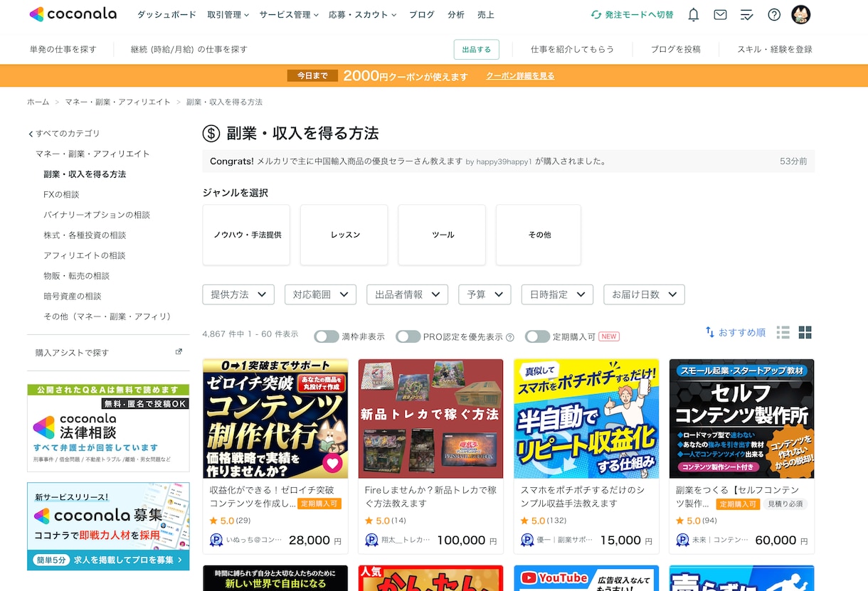Select アフィリエイトの相談 in sidebar
Viewport: 868px width, 591px height.
point(84,255)
